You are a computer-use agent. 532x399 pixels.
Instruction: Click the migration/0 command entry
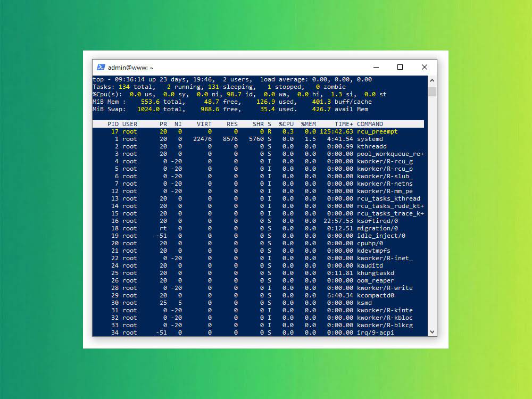[x=377, y=229]
